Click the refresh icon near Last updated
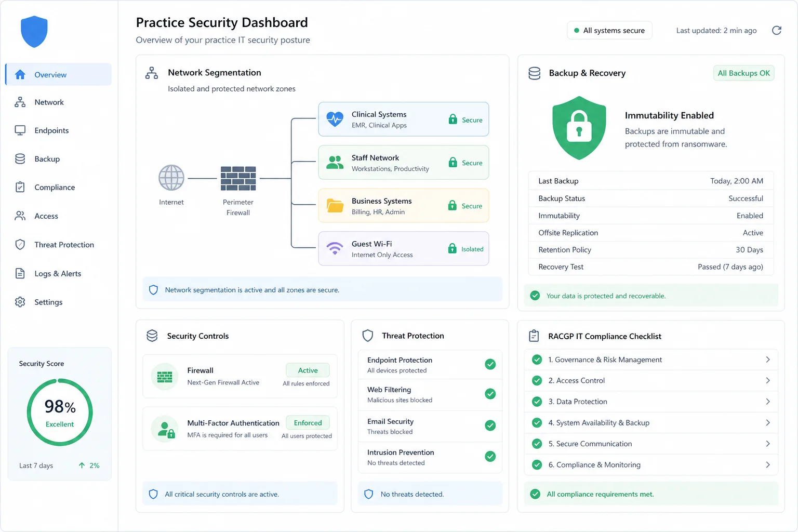Screen dimensions: 798x532 point(777,31)
